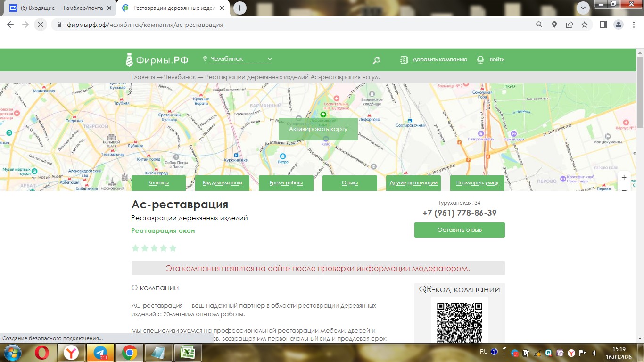
Task: Open the Реставрация окон link
Action: point(163,230)
